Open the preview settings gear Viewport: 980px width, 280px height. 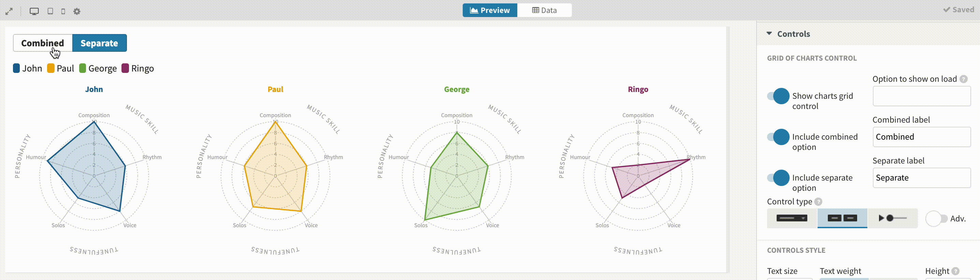[x=77, y=11]
